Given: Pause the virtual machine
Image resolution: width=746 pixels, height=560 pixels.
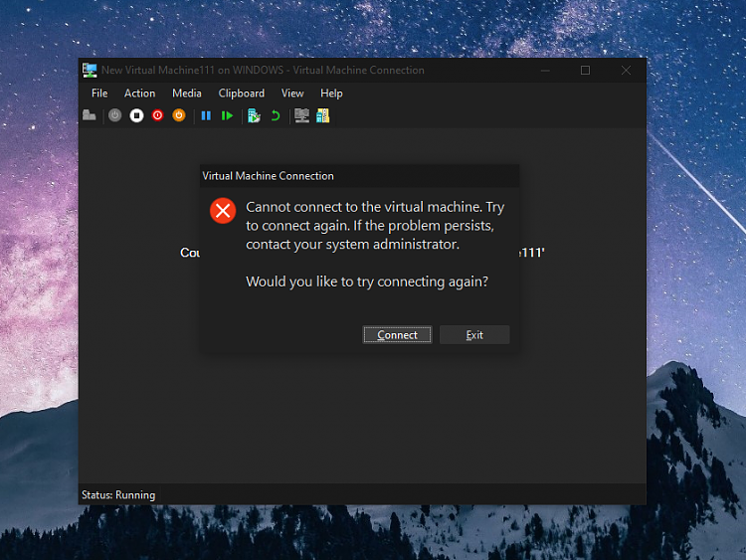Looking at the screenshot, I should tap(206, 115).
